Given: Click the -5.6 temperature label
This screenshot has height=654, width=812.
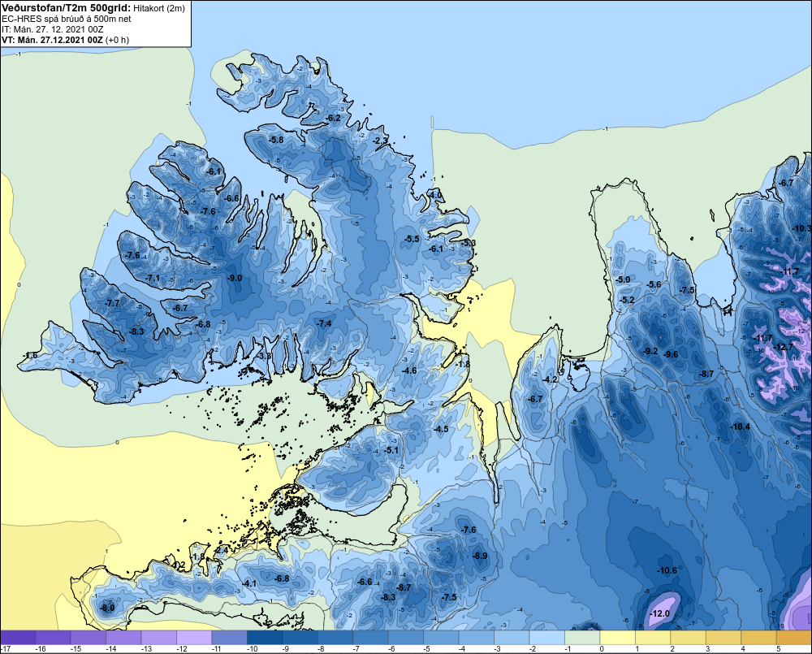Looking at the screenshot, I should (x=654, y=284).
